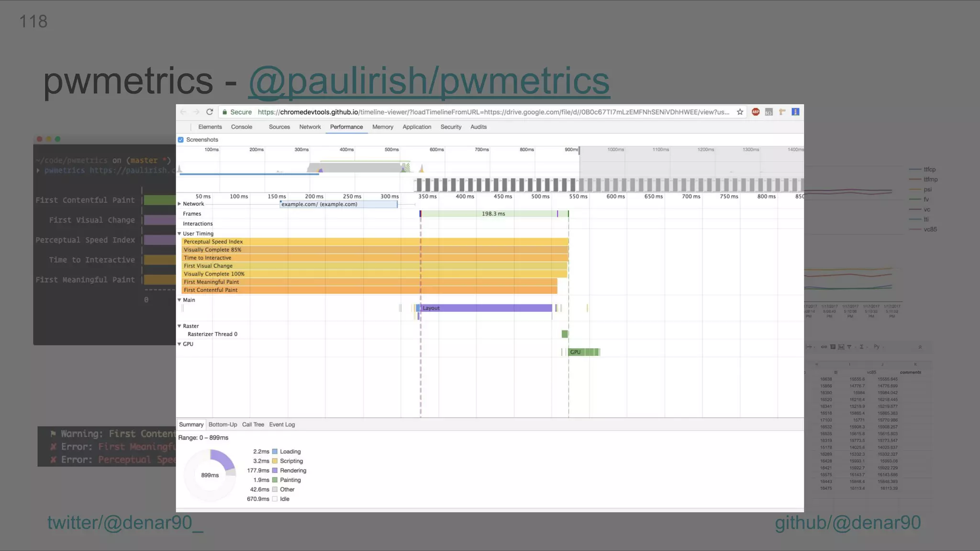The width and height of the screenshot is (980, 551).
Task: Collapse the GPU section
Action: point(179,344)
